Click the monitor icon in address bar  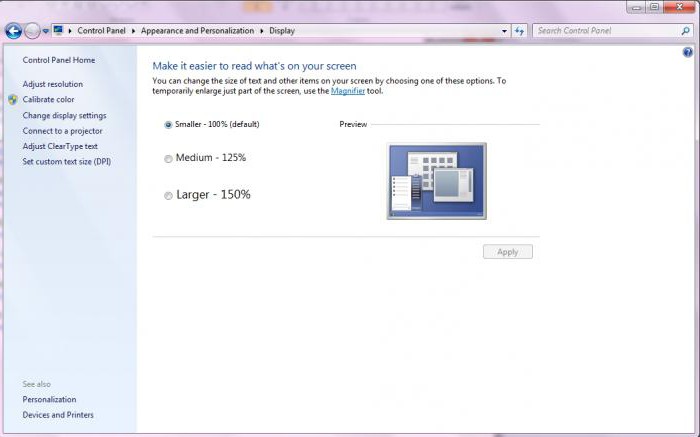click(x=58, y=31)
